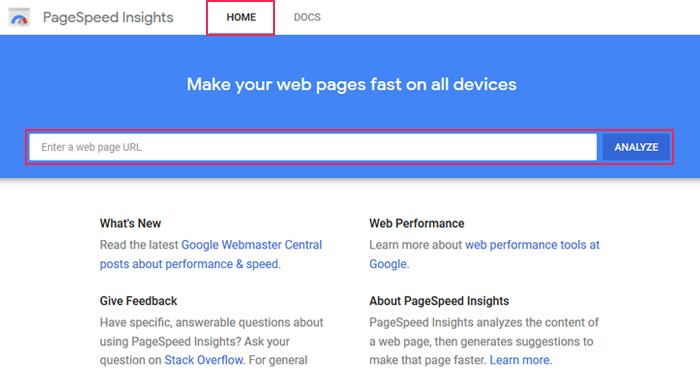This screenshot has width=700, height=374.
Task: Click the Make your web pages fast headline
Action: (x=352, y=84)
